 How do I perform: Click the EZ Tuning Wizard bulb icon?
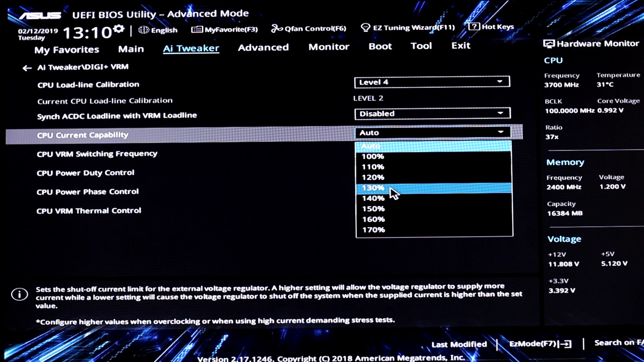pos(365,27)
